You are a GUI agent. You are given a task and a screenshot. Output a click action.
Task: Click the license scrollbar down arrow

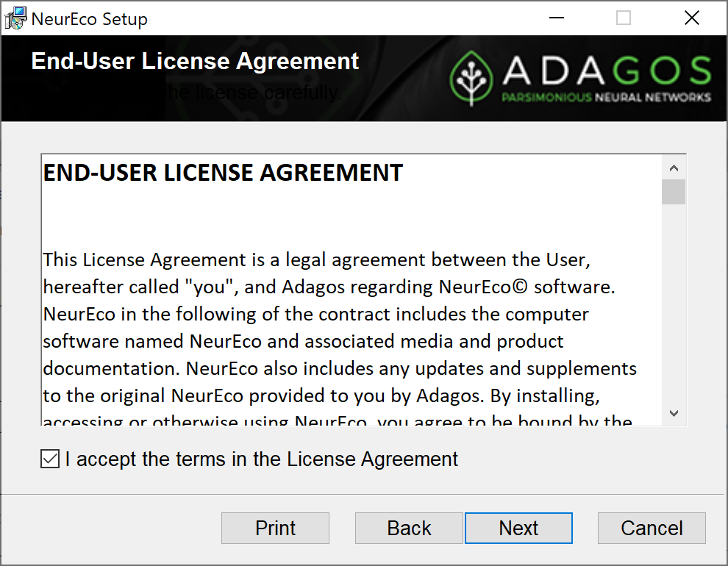pos(674,413)
